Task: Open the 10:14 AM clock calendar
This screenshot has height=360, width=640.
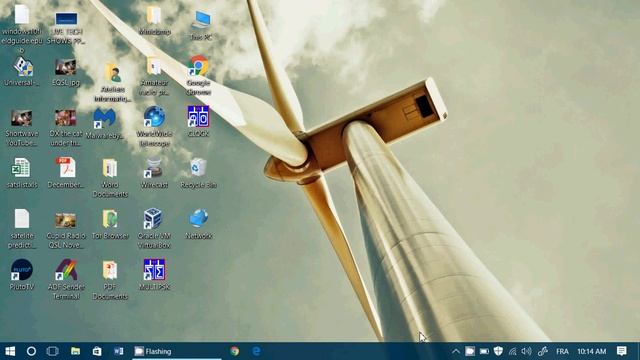Action: (x=591, y=351)
